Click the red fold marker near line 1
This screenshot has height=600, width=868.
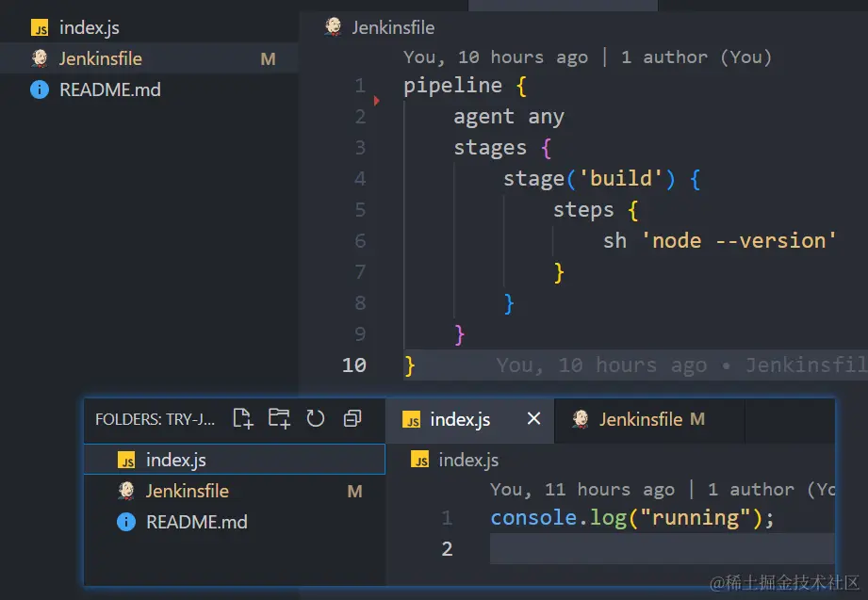click(x=376, y=100)
